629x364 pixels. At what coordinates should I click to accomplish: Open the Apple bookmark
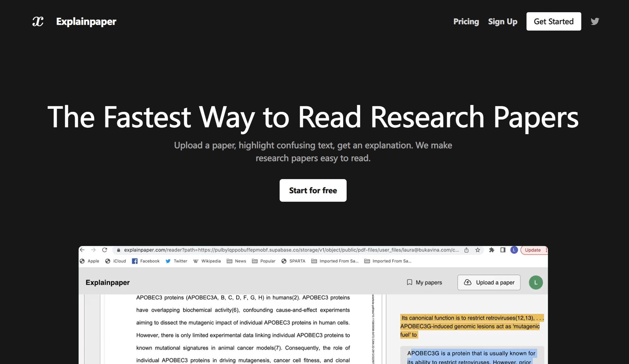(x=89, y=261)
